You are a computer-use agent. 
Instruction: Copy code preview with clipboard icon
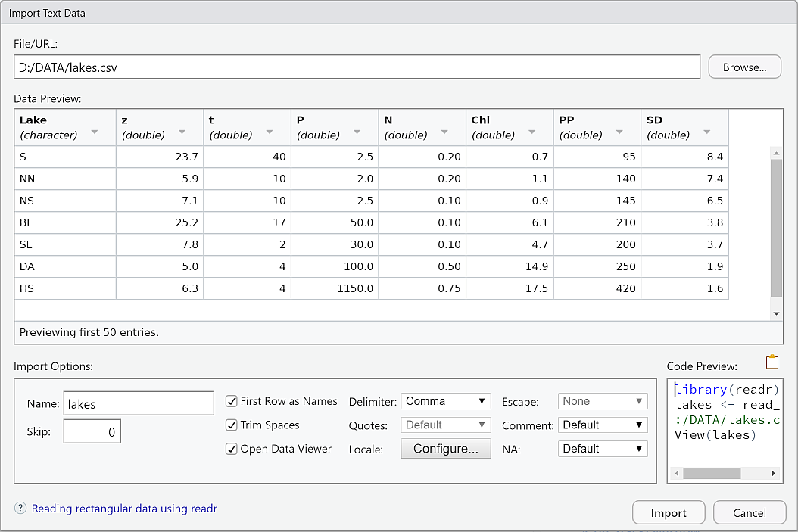[x=772, y=362]
